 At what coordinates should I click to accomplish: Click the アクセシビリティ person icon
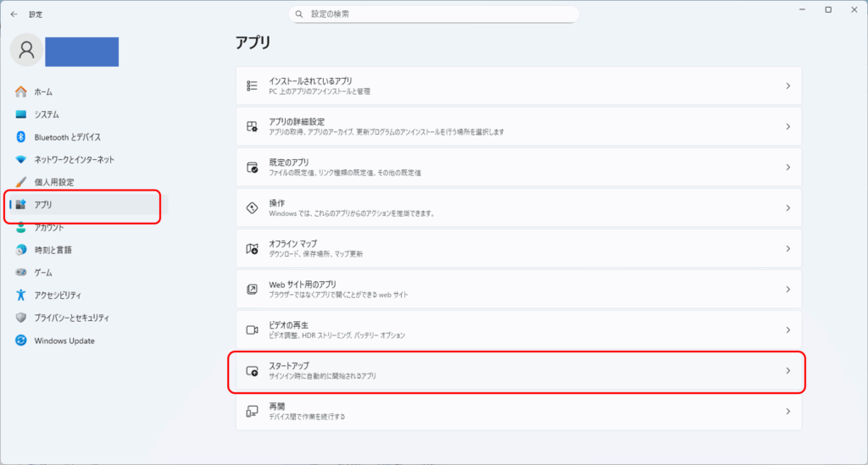pyautogui.click(x=21, y=295)
